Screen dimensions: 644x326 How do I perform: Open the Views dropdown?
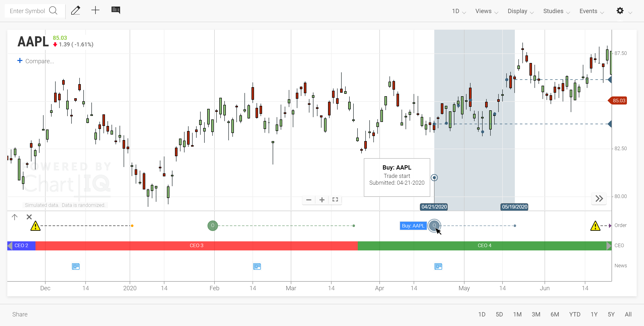pos(486,11)
